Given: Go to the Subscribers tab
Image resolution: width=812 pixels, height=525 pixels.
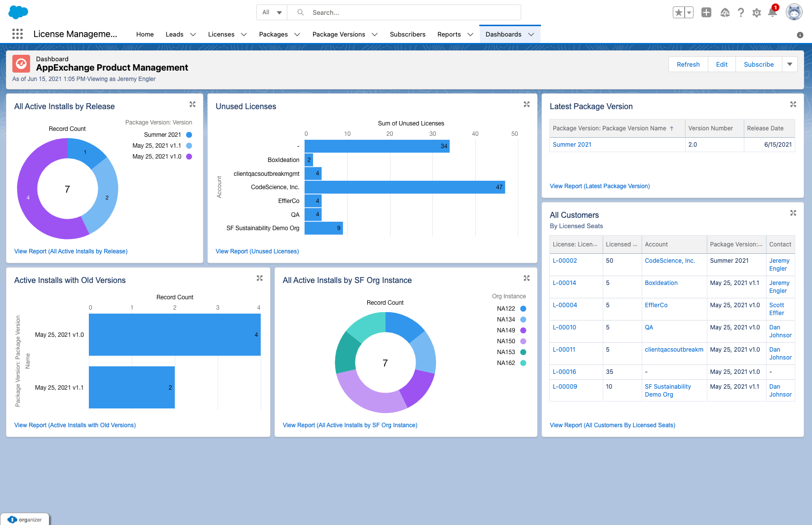Looking at the screenshot, I should [x=408, y=35].
